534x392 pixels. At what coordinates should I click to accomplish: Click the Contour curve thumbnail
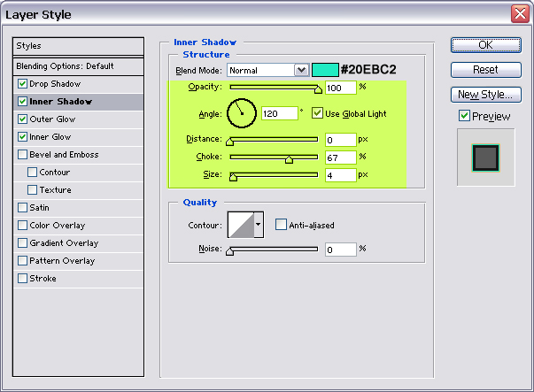(241, 225)
